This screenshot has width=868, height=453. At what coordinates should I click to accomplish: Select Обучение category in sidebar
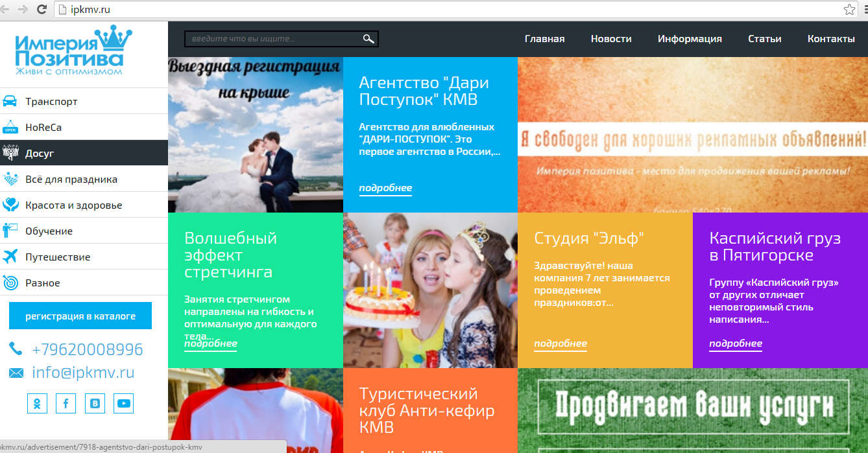click(84, 231)
